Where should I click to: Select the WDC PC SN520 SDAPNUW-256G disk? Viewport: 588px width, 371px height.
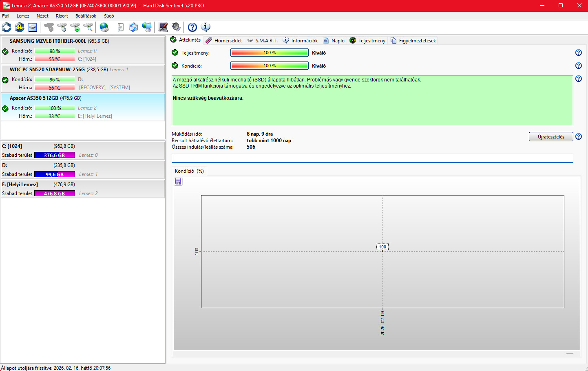(83, 79)
